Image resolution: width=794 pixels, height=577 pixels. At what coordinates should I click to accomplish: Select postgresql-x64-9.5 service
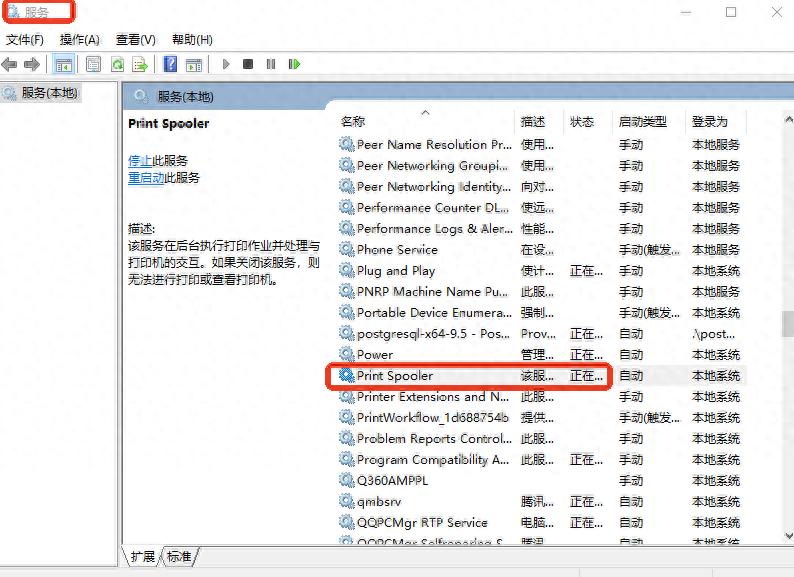click(542, 333)
